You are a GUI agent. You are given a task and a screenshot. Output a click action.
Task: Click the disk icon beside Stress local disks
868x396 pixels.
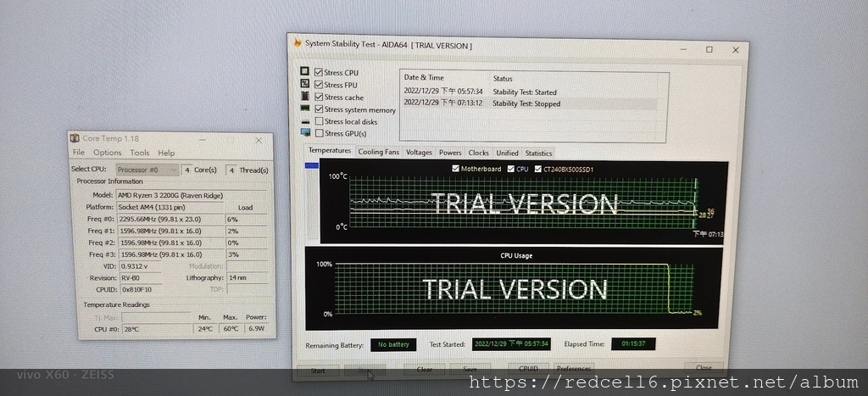click(305, 121)
